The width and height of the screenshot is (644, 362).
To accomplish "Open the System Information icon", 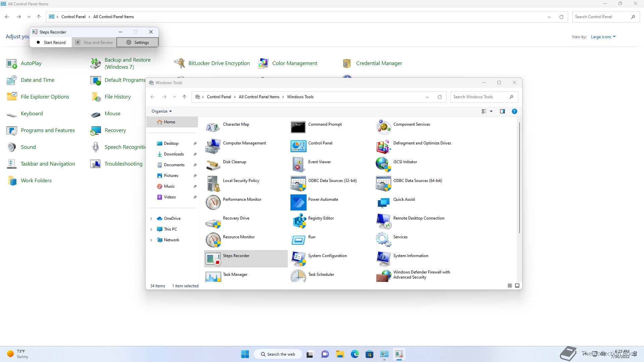I will 383,259.
